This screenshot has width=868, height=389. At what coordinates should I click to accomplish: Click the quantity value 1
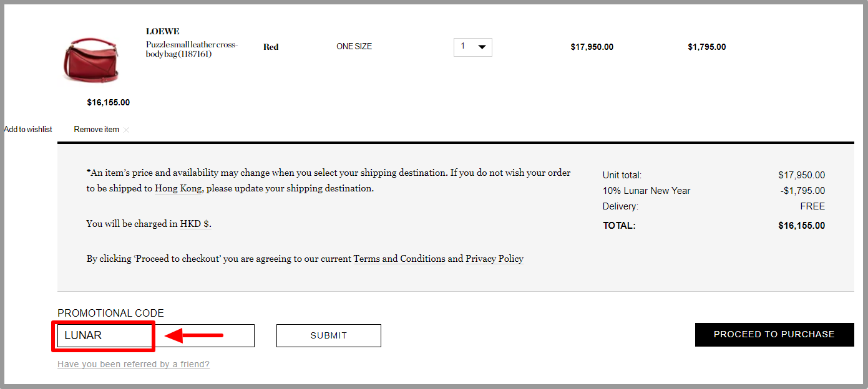point(463,46)
